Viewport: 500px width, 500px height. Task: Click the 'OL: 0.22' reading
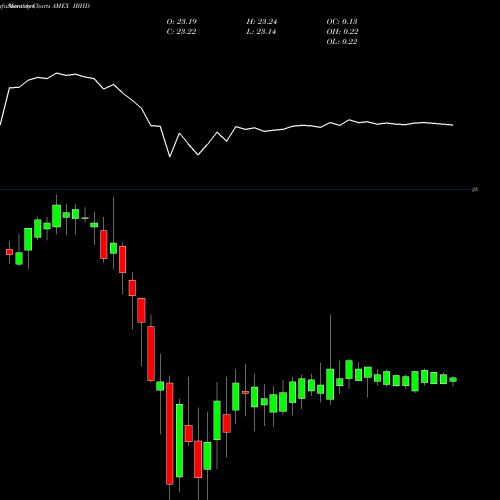342,41
